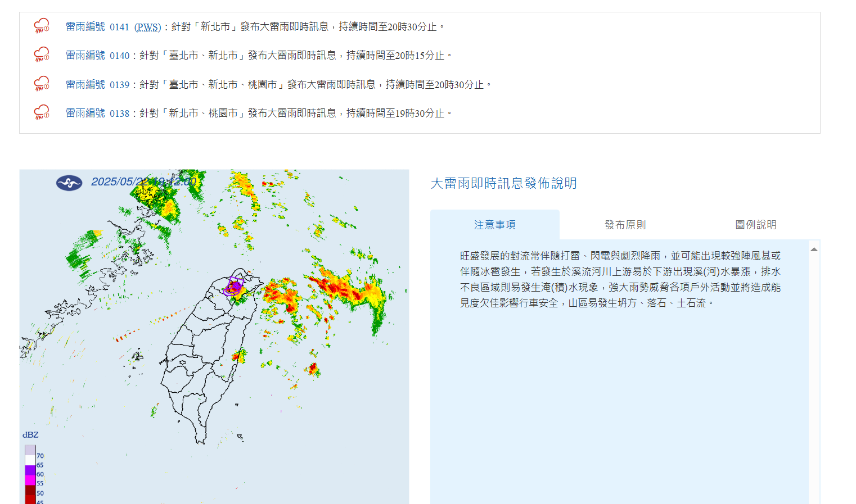Open the 雷雨編號 0141 link
The image size is (856, 504).
point(97,27)
